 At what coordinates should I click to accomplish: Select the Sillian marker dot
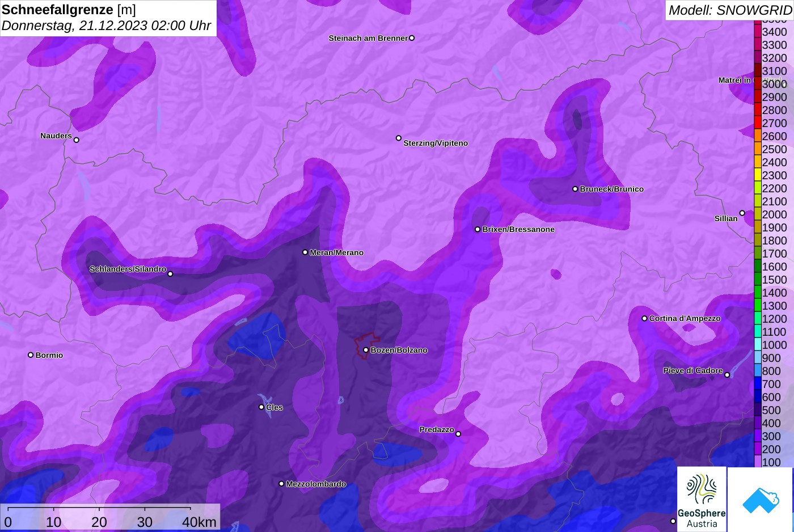pos(742,213)
